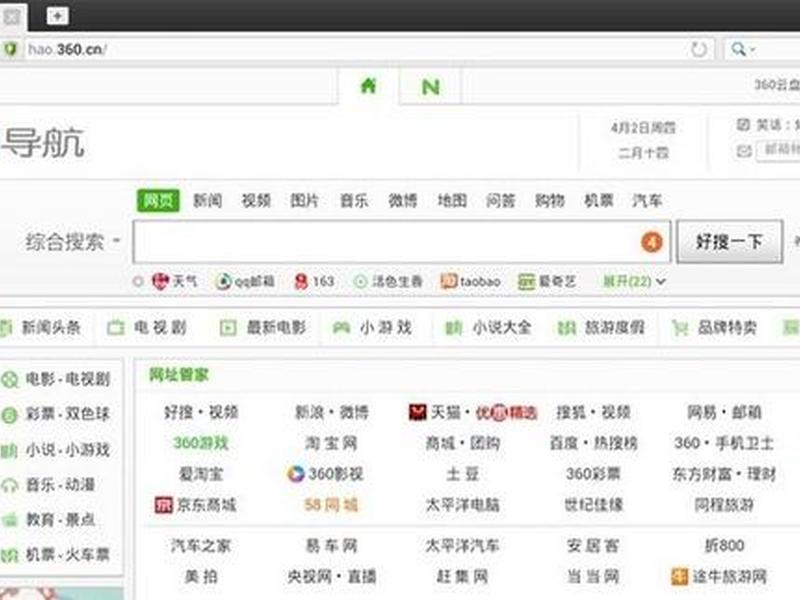Image resolution: width=800 pixels, height=600 pixels.
Task: Click the magnifier search icon in toolbar
Action: 737,49
